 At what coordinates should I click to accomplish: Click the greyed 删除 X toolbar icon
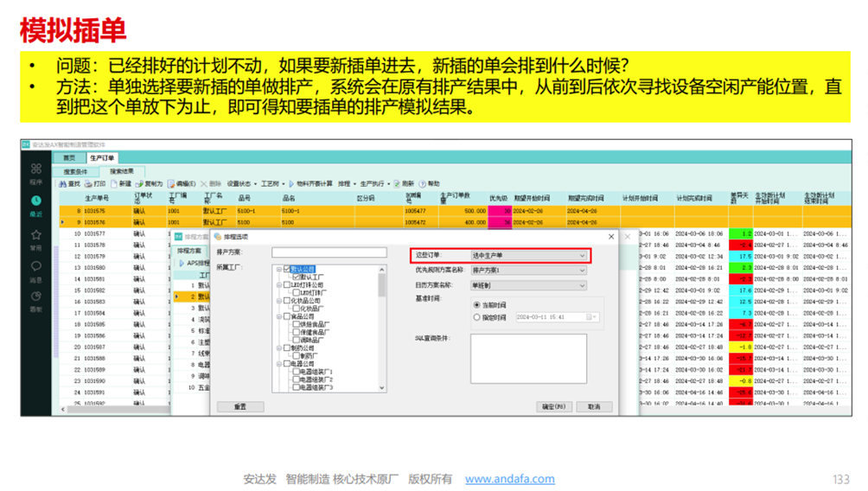click(204, 184)
